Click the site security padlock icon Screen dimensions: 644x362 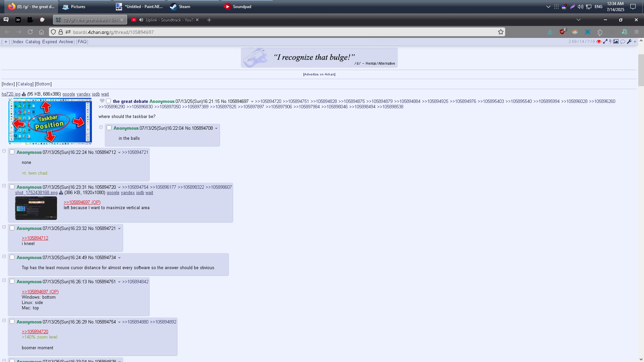61,32
